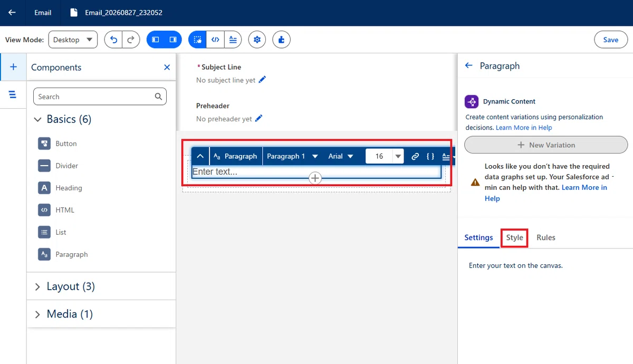This screenshot has width=633, height=364.
Task: Select the Paragraph component in Basics
Action: [x=63, y=254]
